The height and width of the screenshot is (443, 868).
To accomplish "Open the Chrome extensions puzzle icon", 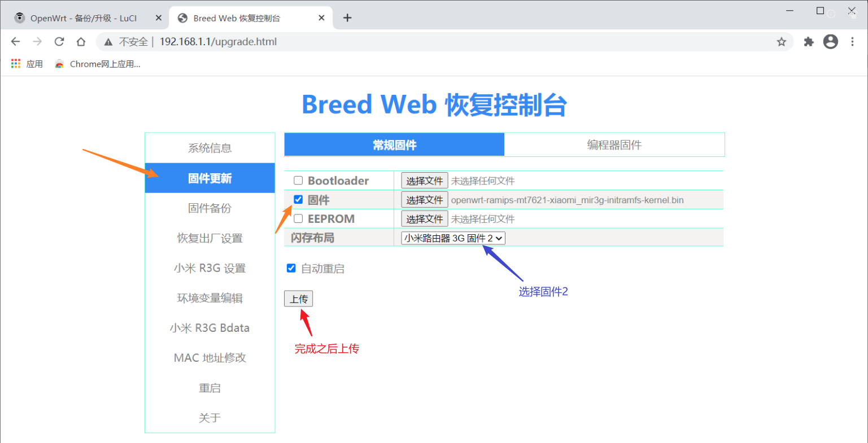I will pos(809,42).
